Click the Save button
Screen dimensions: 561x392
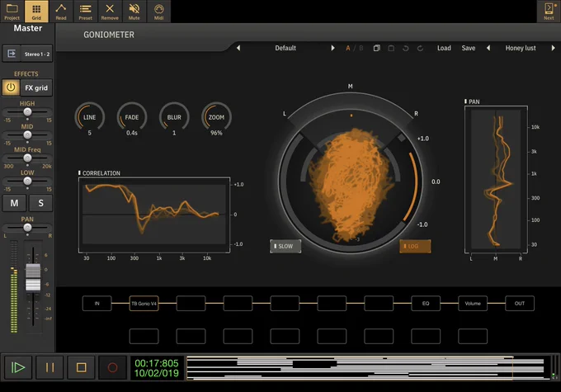(469, 48)
